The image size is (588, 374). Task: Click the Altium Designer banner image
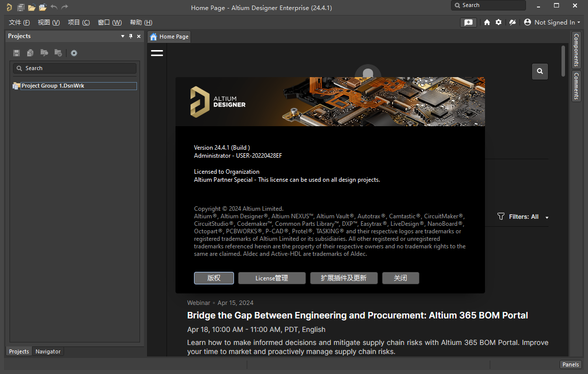pos(330,101)
